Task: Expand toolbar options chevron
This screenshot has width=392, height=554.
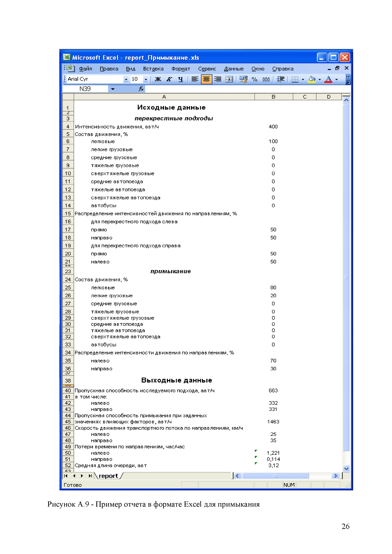Action: [x=348, y=80]
